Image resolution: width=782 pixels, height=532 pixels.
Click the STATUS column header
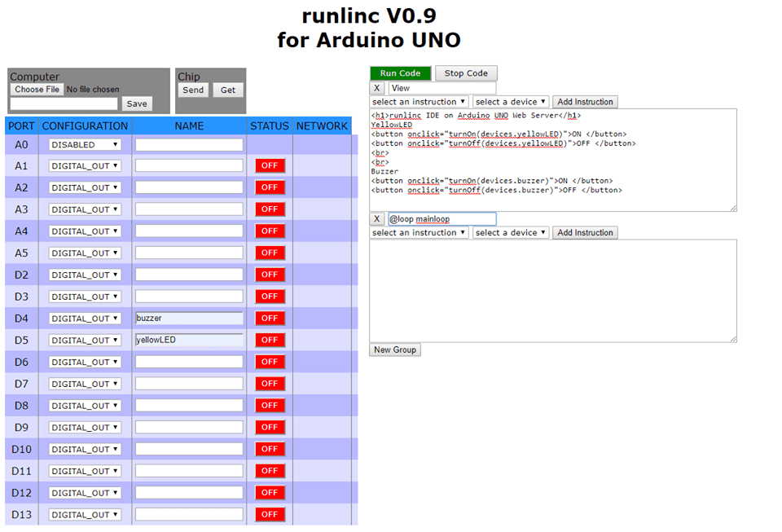270,126
